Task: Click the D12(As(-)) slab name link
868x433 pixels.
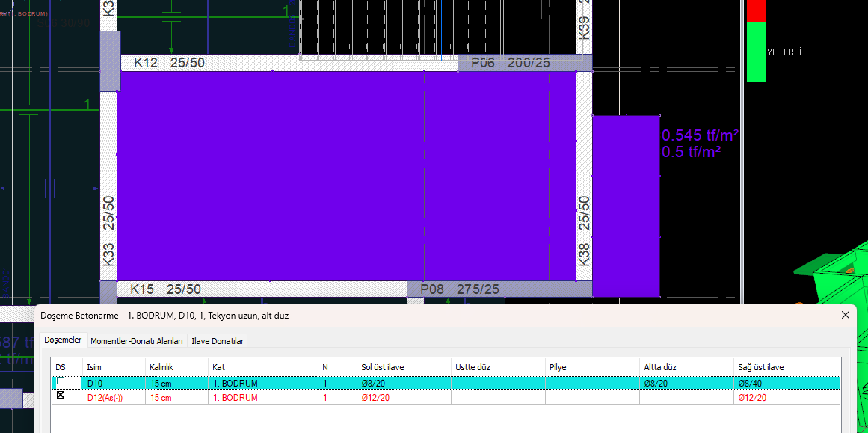Action: 105,398
